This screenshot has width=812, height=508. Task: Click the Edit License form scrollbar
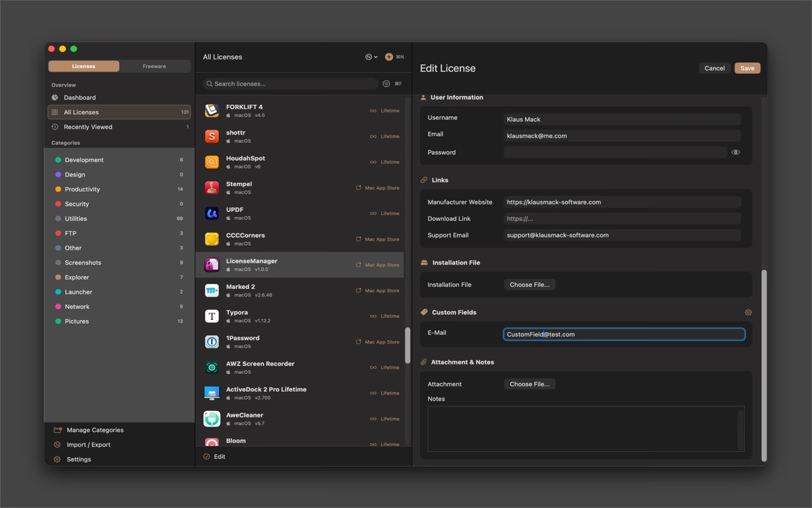pos(764,366)
